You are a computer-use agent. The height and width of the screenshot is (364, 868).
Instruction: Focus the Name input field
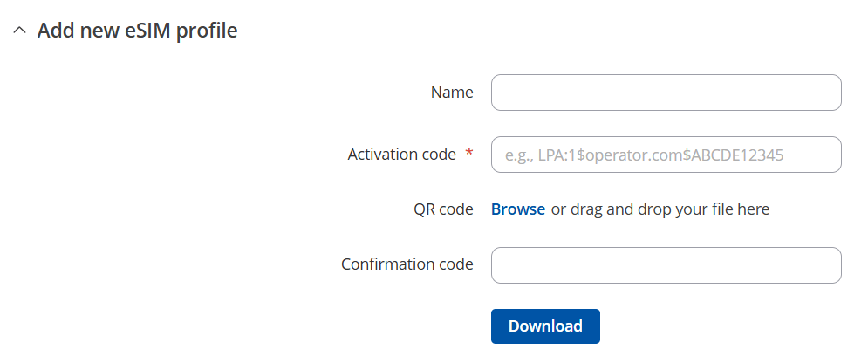pyautogui.click(x=666, y=93)
